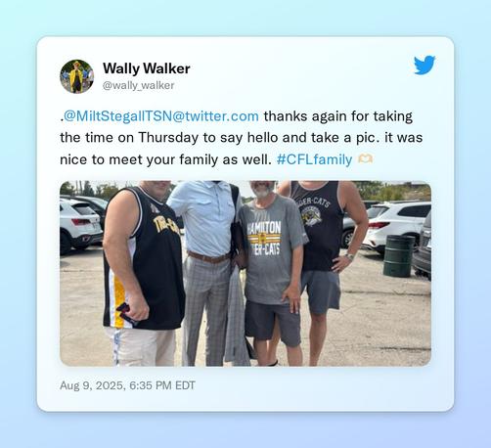Click the '6:35 PM EDT' time text
Image resolution: width=491 pixels, height=448 pixels.
click(162, 385)
